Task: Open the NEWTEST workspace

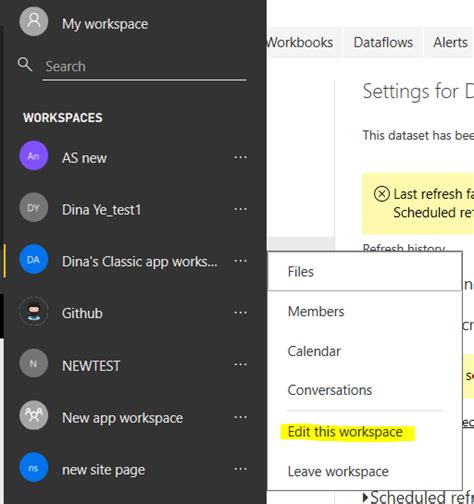Action: click(91, 366)
